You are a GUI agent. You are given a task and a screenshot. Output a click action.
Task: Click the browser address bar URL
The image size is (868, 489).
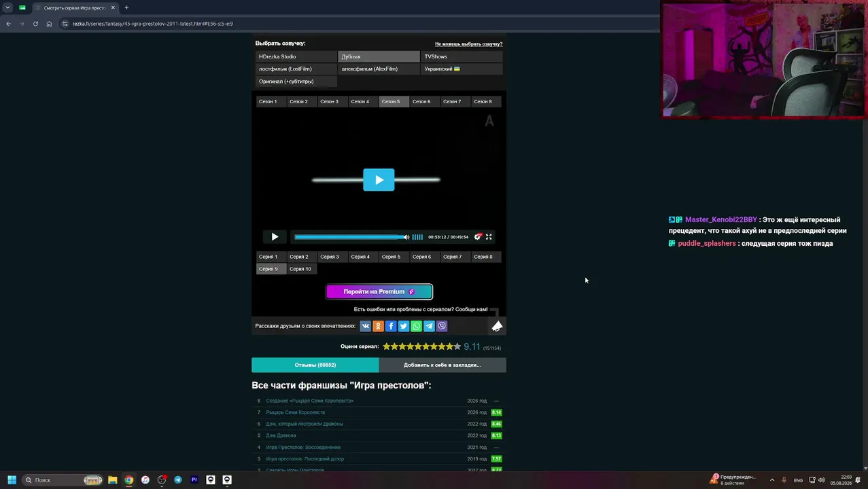click(x=152, y=24)
